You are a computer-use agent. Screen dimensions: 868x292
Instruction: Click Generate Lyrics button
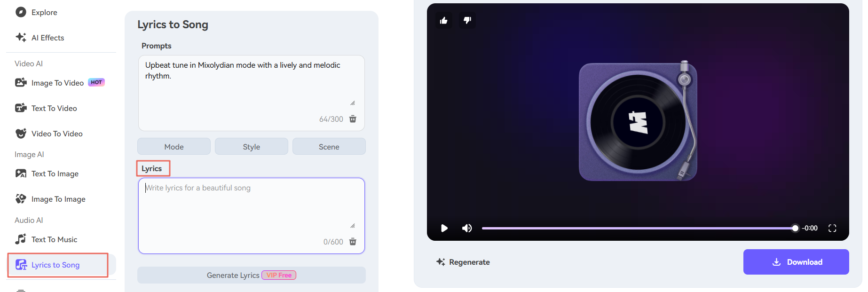(252, 275)
